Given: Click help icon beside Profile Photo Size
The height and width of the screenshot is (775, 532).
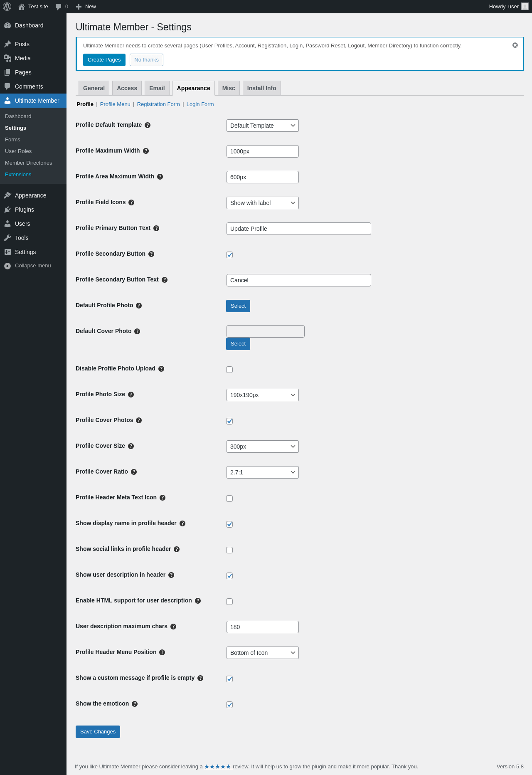Looking at the screenshot, I should (131, 395).
